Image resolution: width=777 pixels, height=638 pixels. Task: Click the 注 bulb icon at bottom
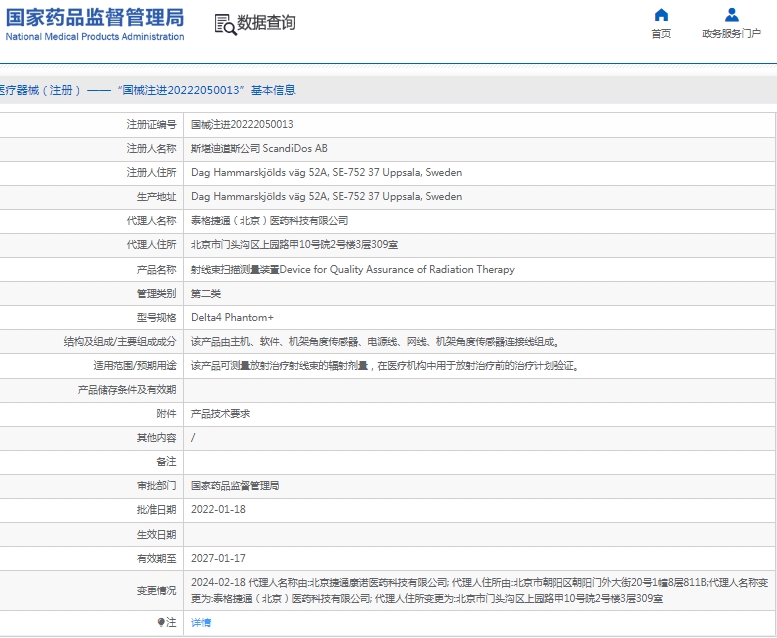click(x=161, y=622)
